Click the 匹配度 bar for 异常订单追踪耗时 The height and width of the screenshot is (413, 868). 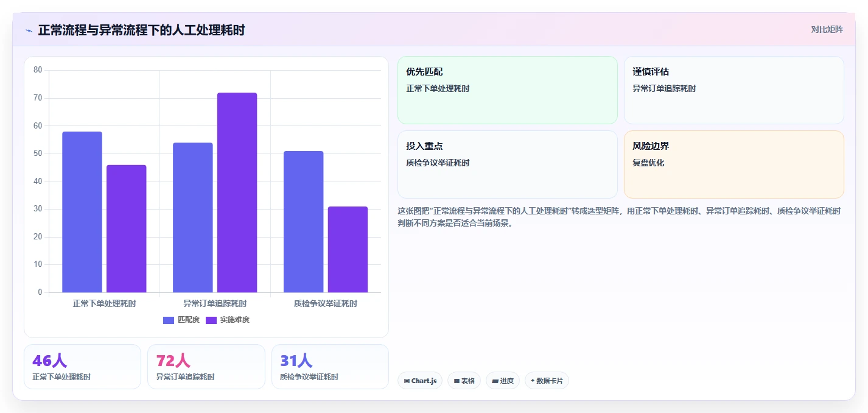(x=193, y=217)
